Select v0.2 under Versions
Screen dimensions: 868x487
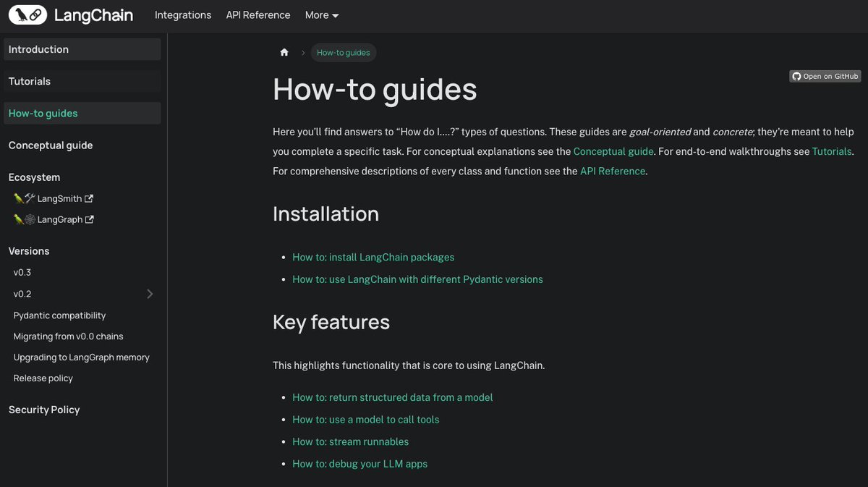tap(22, 294)
